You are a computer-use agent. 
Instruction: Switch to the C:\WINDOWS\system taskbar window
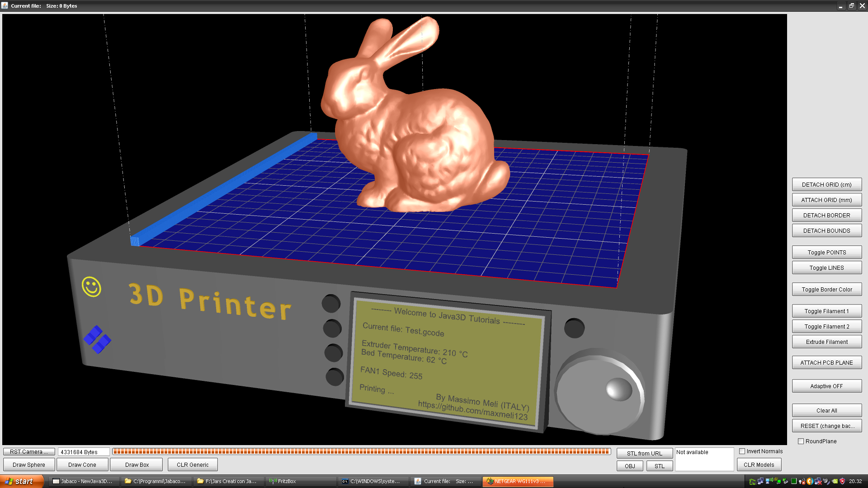pos(373,481)
